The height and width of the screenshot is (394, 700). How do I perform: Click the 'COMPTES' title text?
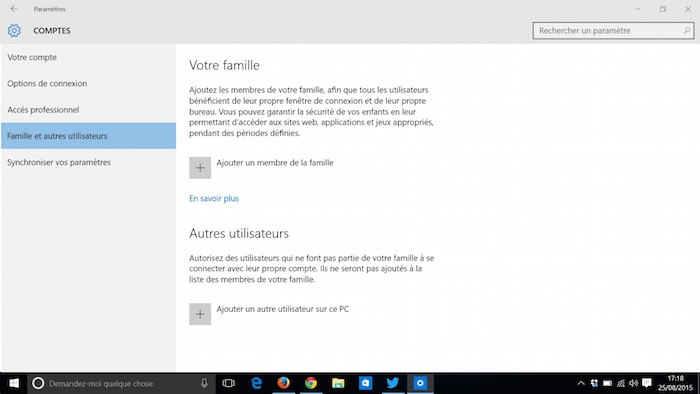point(52,31)
